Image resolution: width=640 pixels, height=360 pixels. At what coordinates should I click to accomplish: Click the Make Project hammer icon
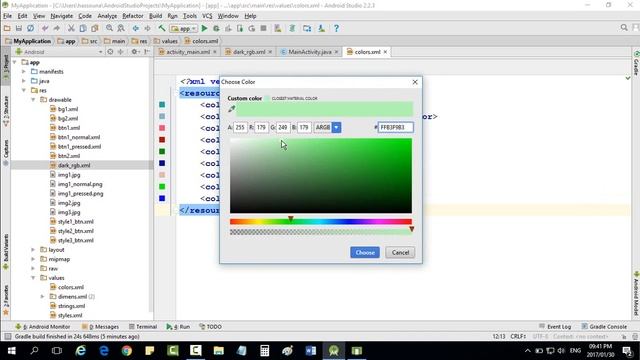[162, 28]
